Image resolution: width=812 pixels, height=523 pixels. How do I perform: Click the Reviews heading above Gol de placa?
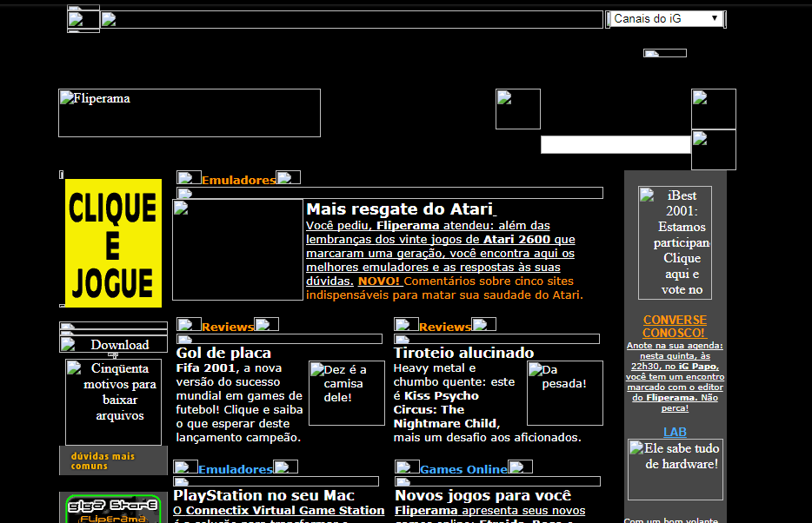pos(227,327)
